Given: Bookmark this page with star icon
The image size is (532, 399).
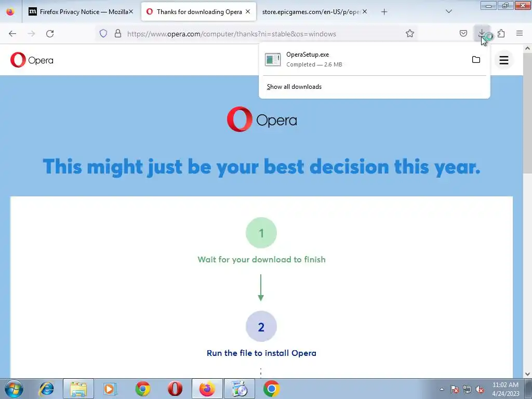Looking at the screenshot, I should (410, 33).
